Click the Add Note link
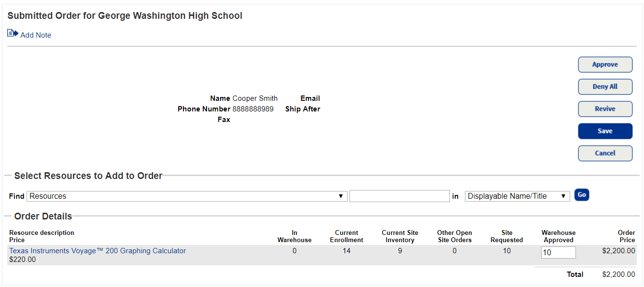 click(x=35, y=35)
